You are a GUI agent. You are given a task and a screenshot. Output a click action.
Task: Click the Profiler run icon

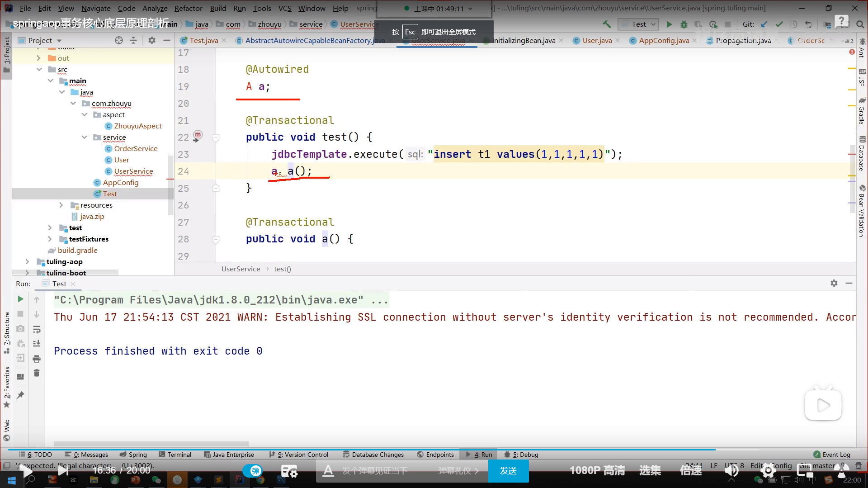(713, 24)
